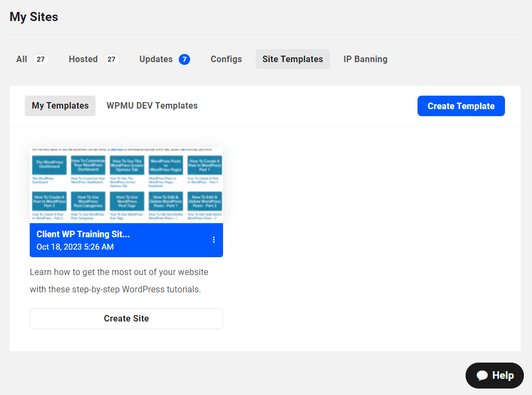Switch to the All sites tab

click(22, 59)
